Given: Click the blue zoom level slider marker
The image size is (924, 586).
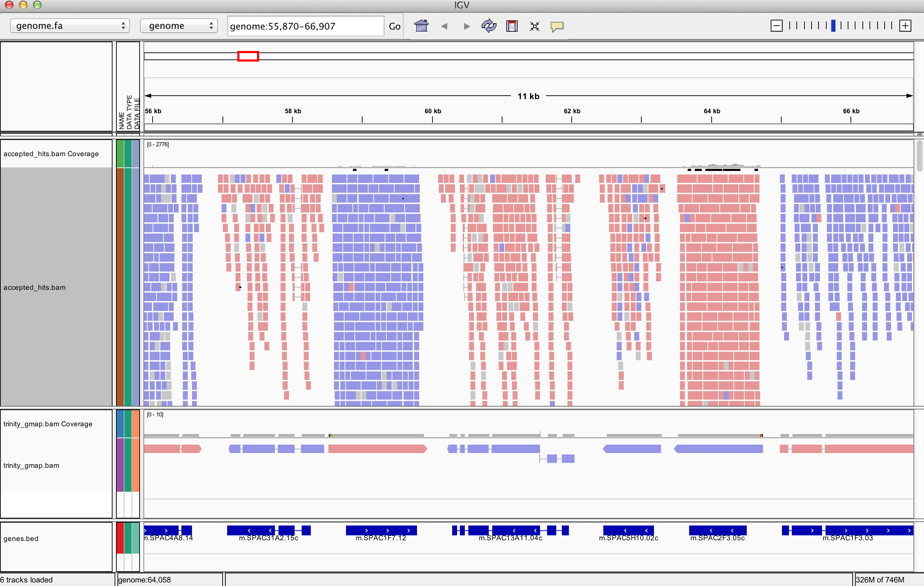Looking at the screenshot, I should click(833, 26).
